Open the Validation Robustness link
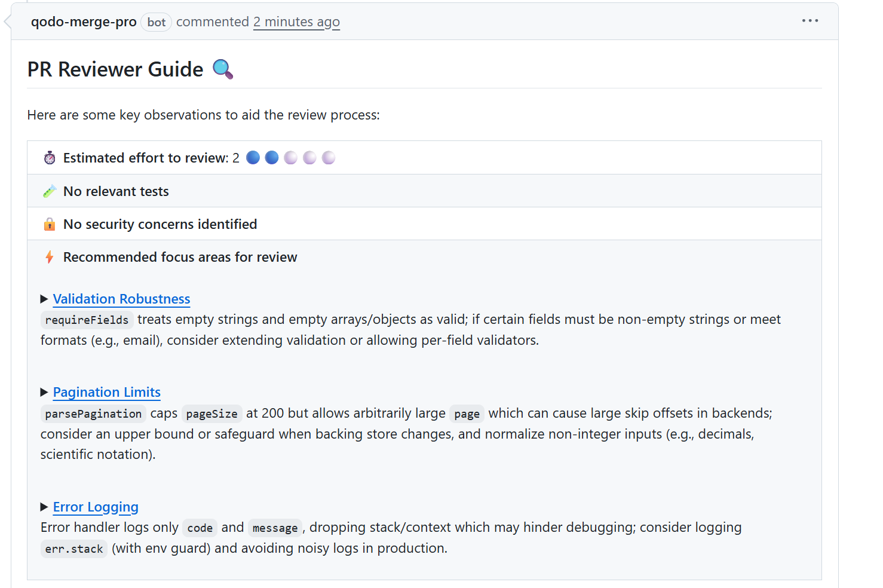The width and height of the screenshot is (883, 588). (x=121, y=299)
